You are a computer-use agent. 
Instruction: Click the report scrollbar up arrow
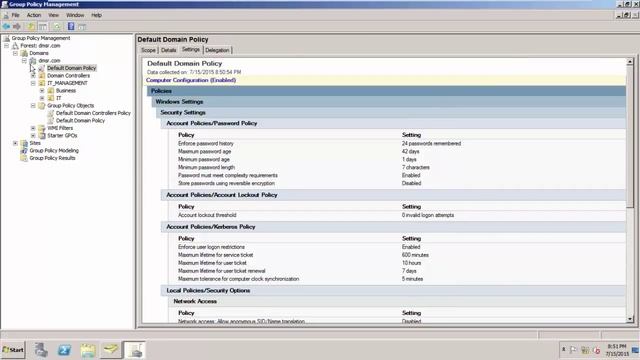(630, 62)
